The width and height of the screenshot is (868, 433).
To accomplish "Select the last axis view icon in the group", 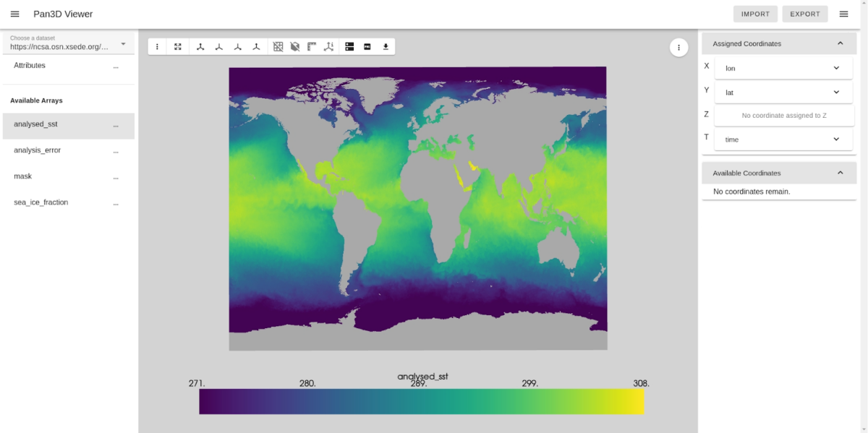I will pyautogui.click(x=257, y=46).
